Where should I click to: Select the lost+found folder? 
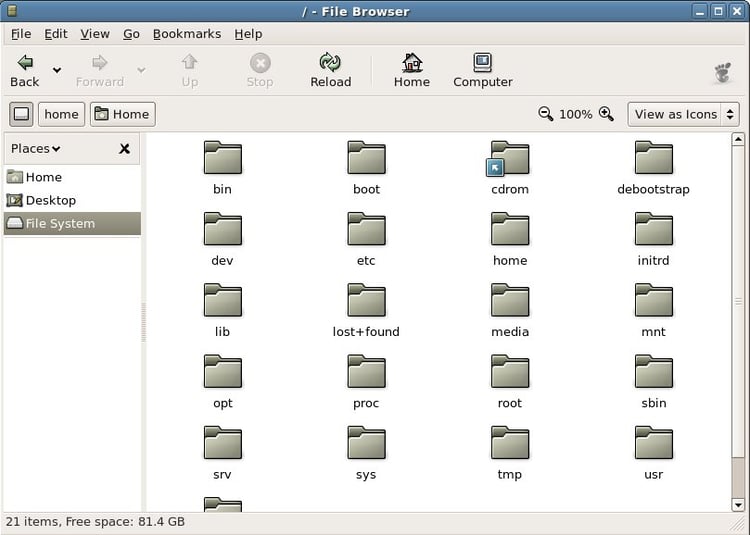point(366,300)
